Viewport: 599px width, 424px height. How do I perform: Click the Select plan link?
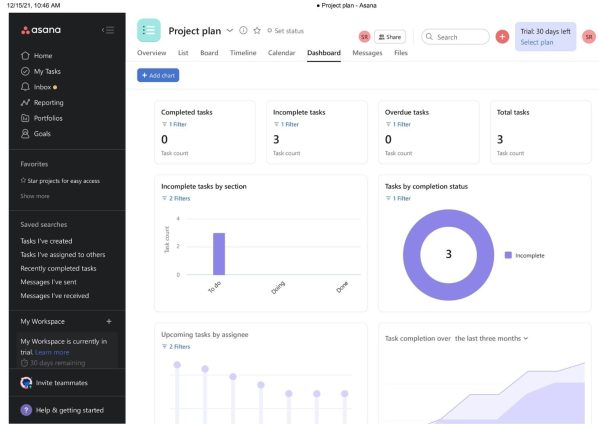click(537, 42)
